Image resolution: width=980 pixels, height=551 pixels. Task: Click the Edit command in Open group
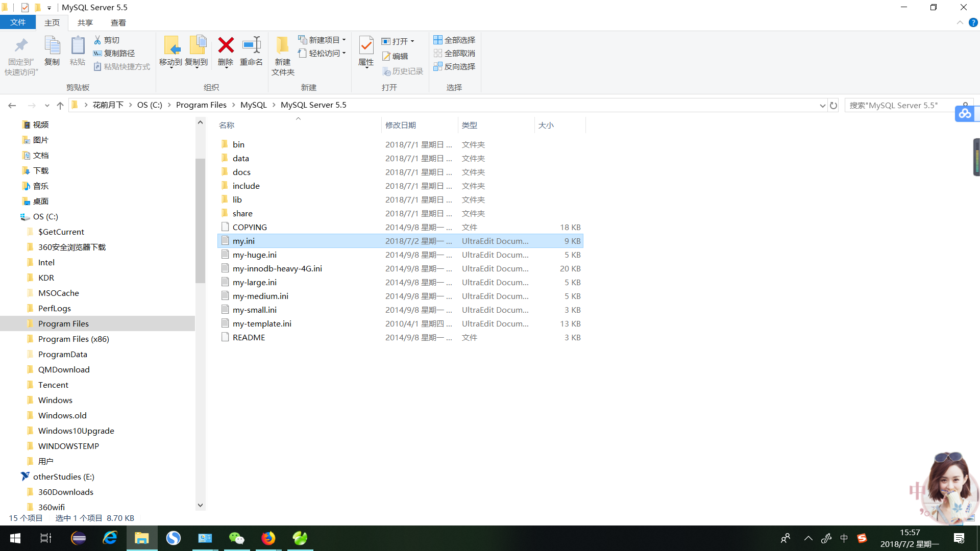395,56
